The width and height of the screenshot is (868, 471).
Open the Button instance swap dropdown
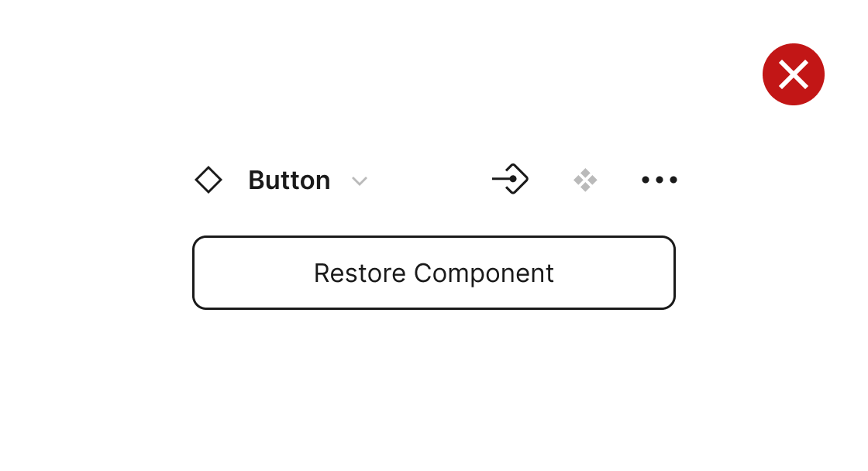pos(359,181)
